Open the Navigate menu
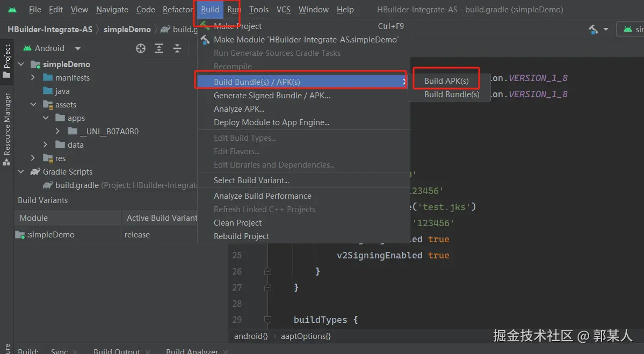 point(112,10)
